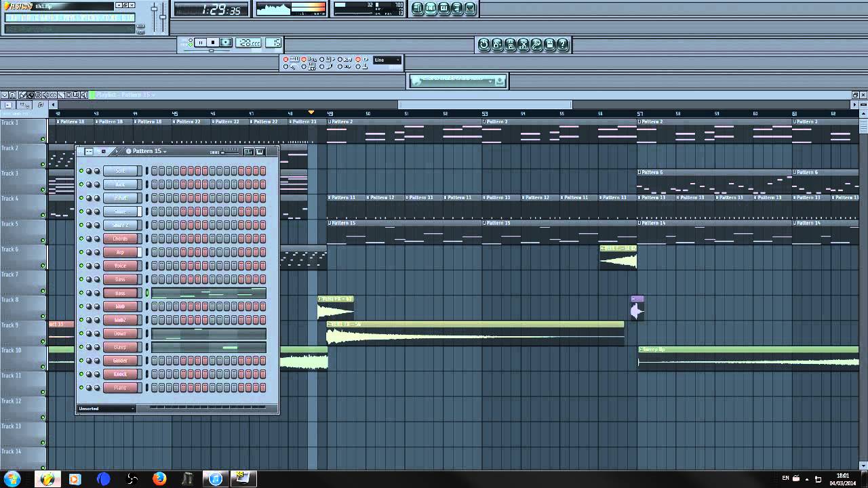The height and width of the screenshot is (488, 868).
Task: Click the Windows Start button
Action: coord(12,479)
